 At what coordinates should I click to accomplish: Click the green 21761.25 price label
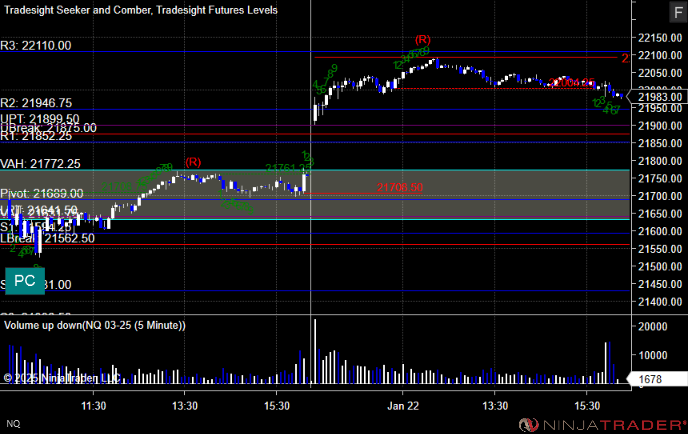point(288,168)
